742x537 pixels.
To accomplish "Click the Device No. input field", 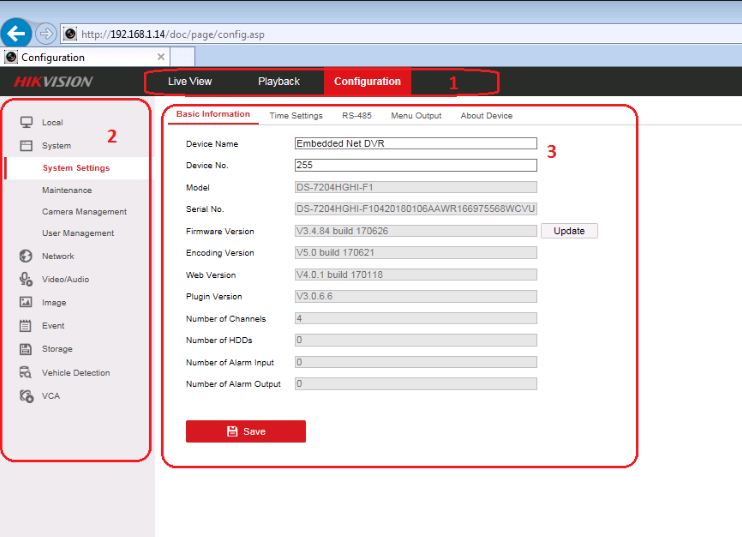I will (x=415, y=165).
